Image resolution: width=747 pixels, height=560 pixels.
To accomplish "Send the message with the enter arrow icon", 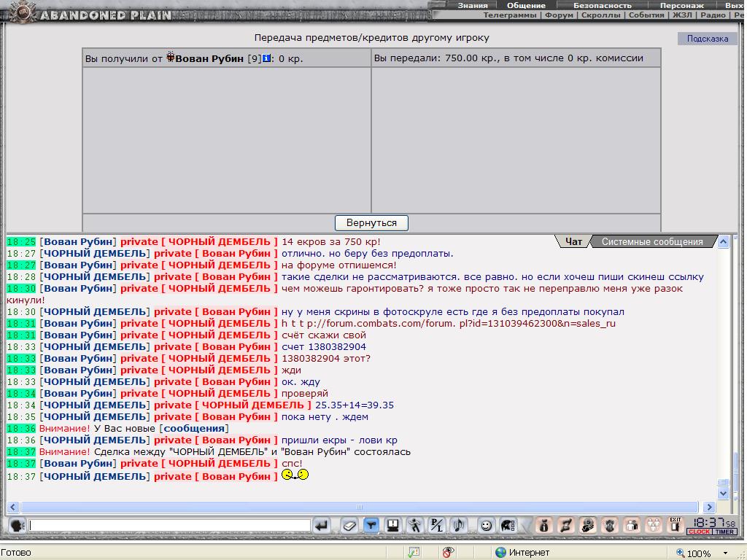I will (x=322, y=526).
